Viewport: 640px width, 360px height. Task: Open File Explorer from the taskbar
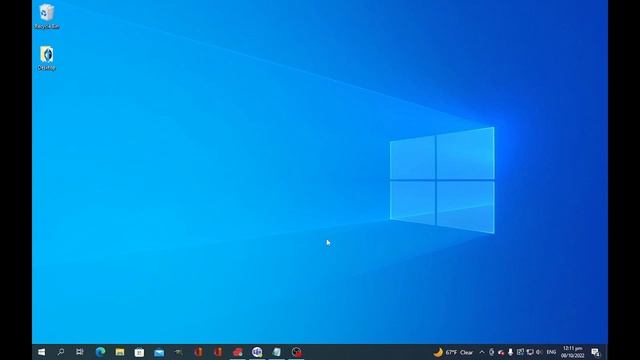120,352
